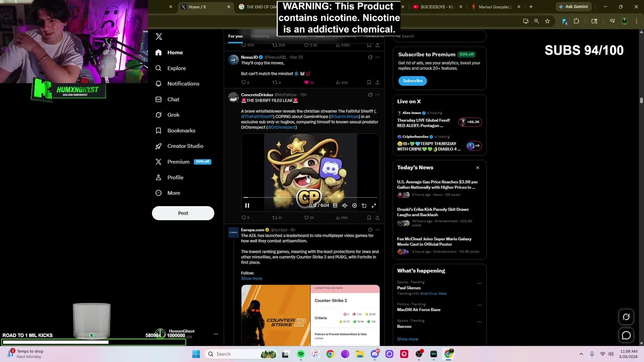Open more options for Buccos trend

[x=479, y=322]
